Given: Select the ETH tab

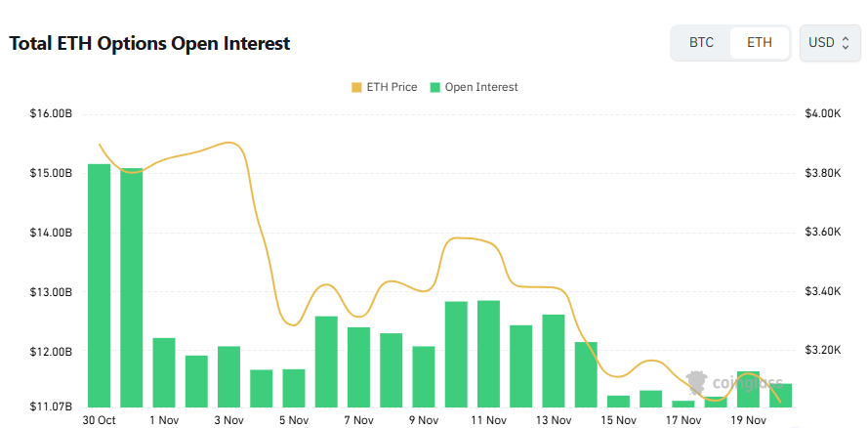Looking at the screenshot, I should (x=760, y=43).
